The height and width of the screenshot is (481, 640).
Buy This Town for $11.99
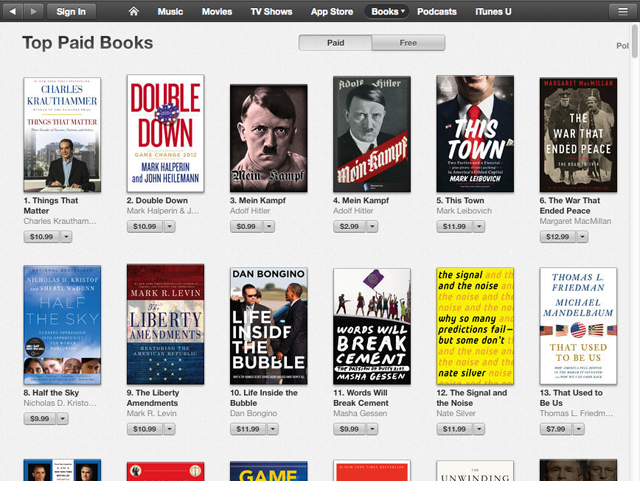click(455, 227)
